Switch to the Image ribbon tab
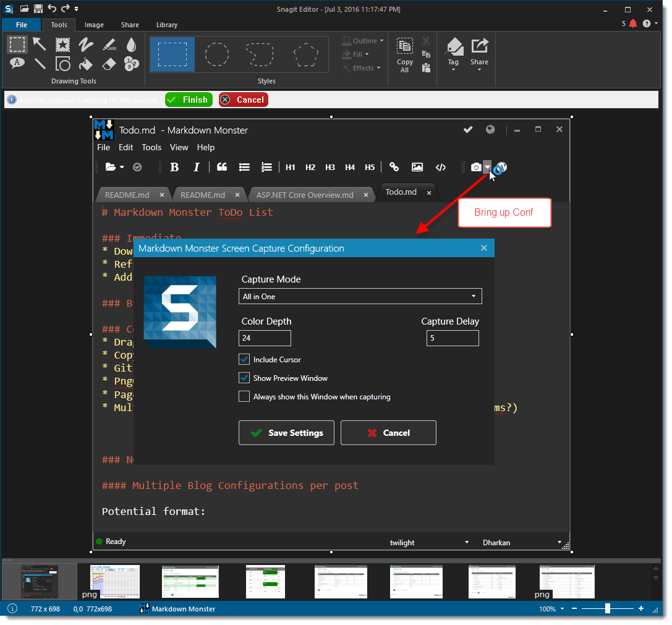 coord(94,25)
